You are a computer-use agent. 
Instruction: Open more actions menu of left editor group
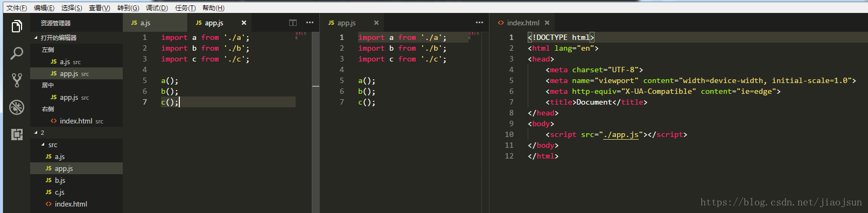click(310, 23)
